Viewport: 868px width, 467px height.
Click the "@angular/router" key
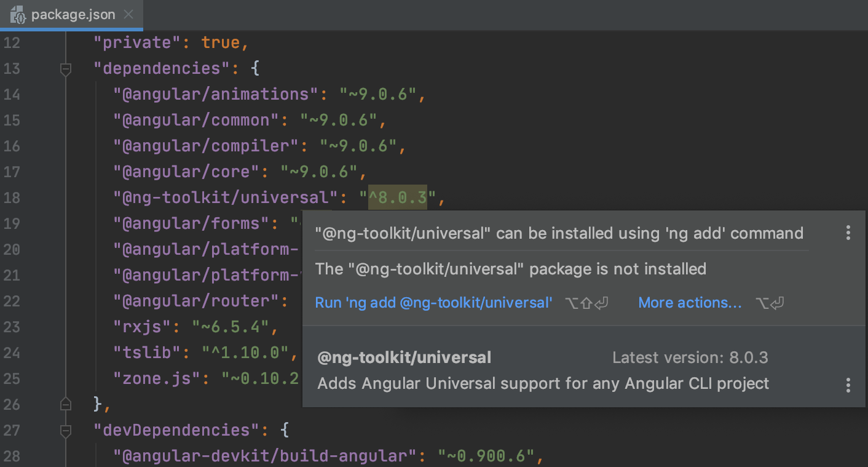point(196,301)
